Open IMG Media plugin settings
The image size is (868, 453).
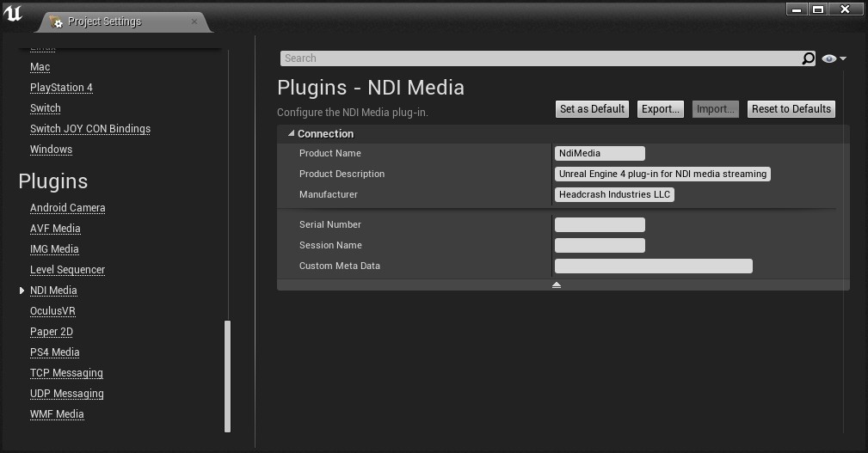(x=54, y=249)
